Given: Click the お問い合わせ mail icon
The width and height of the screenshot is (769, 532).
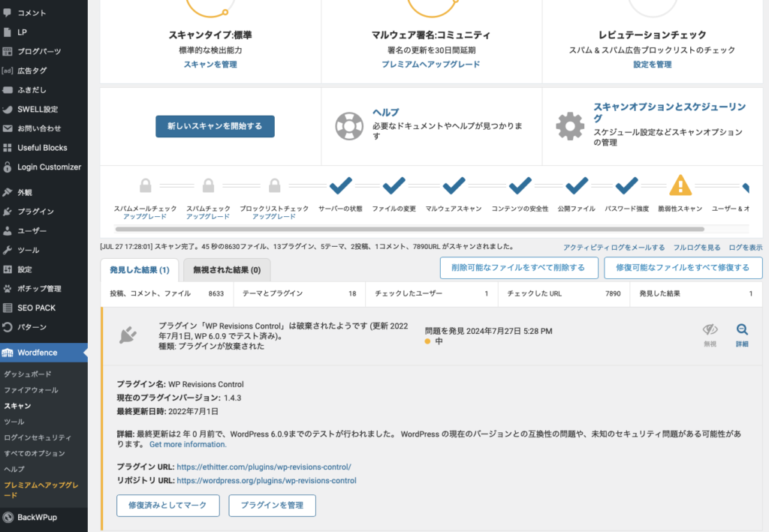Looking at the screenshot, I should 8,128.
